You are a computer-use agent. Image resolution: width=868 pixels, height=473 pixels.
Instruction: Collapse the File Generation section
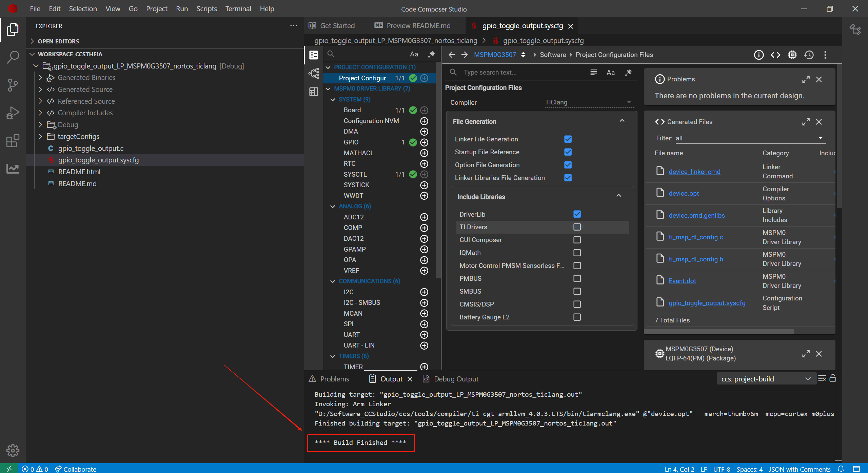pos(622,121)
